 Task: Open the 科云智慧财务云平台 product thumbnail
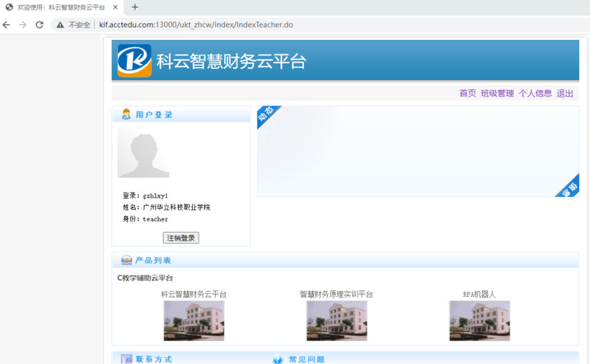click(193, 320)
